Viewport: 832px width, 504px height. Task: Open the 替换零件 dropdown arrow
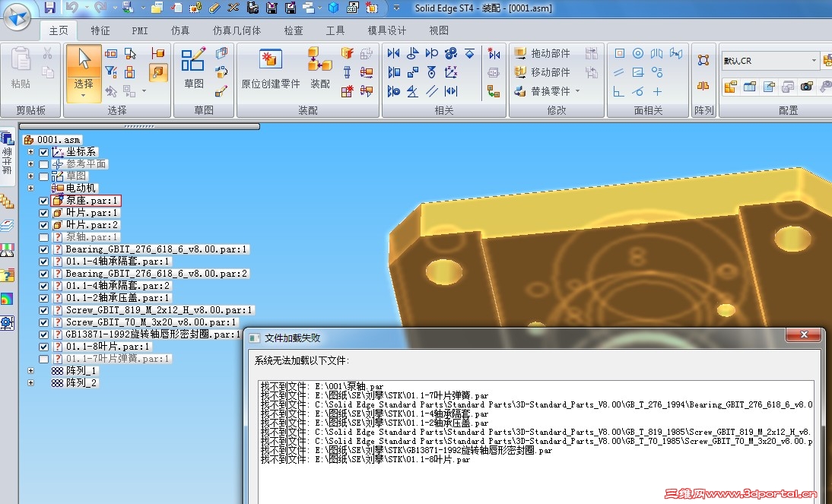pyautogui.click(x=578, y=91)
